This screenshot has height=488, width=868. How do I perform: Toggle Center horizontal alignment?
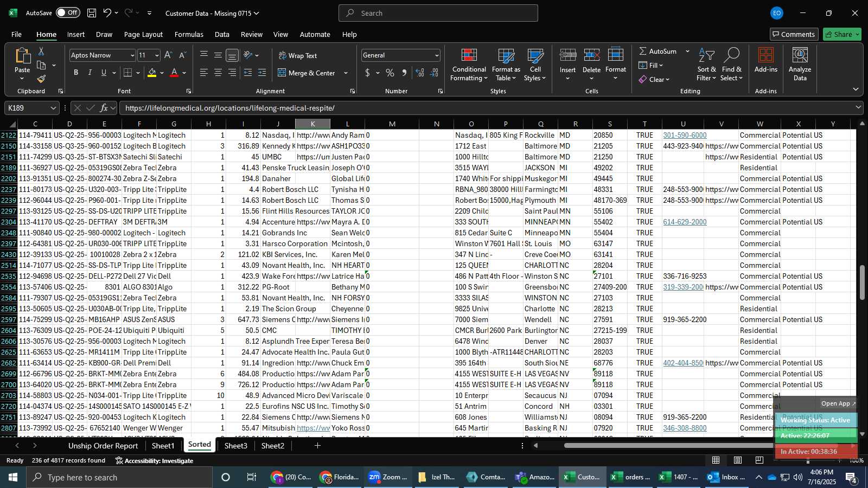[x=218, y=73]
